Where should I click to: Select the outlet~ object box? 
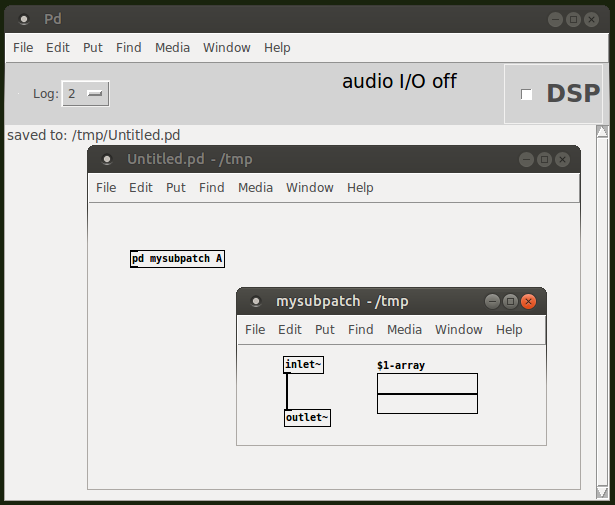[x=307, y=418]
